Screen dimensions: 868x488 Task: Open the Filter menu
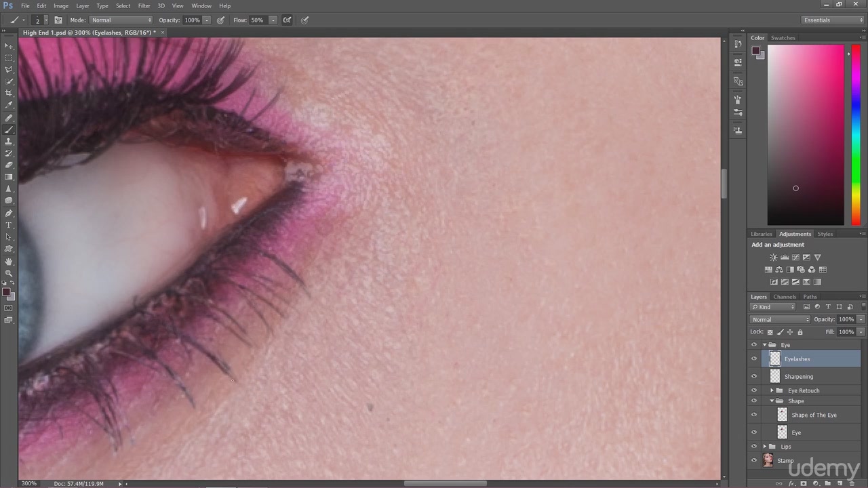144,6
